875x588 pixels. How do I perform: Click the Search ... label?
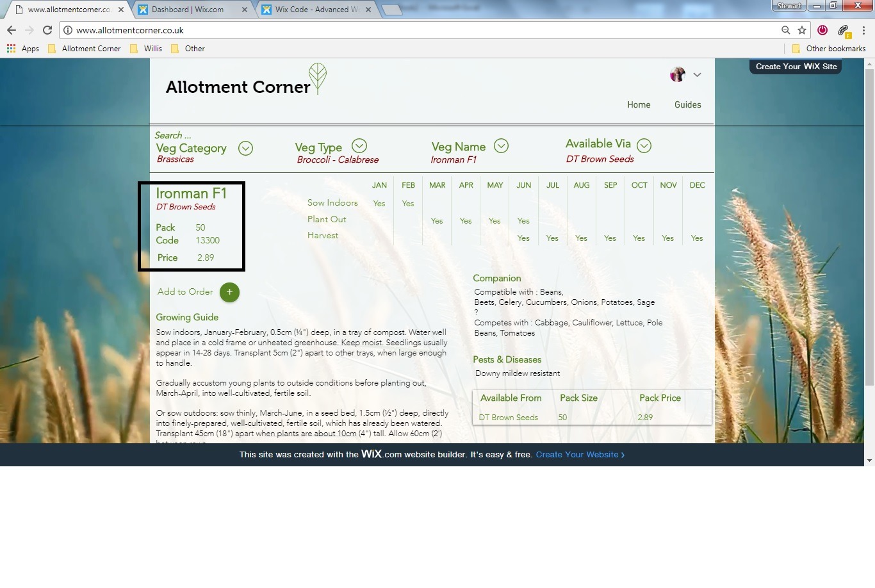(x=173, y=135)
